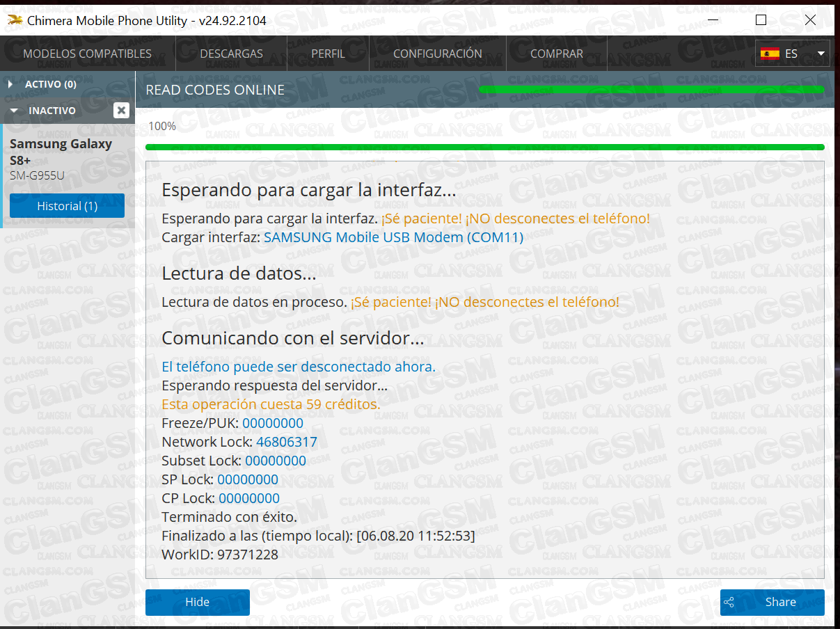This screenshot has width=840, height=629.
Task: Click the Spanish flag icon
Action: [x=770, y=54]
